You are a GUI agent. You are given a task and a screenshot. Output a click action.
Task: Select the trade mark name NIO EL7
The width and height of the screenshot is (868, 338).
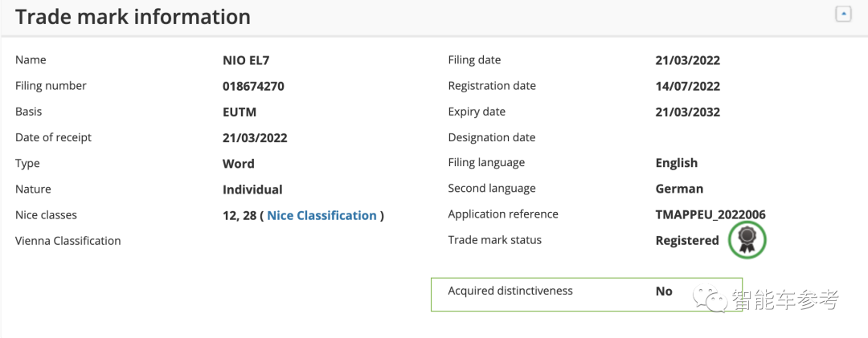(246, 60)
